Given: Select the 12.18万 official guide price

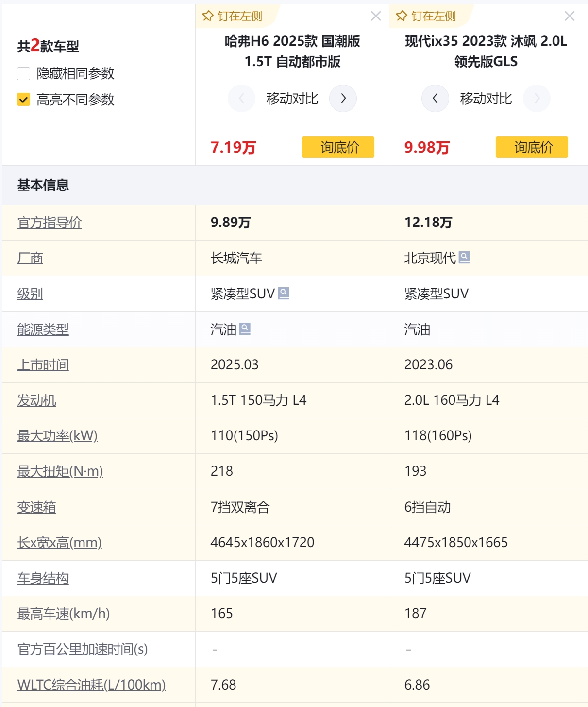Looking at the screenshot, I should [428, 223].
